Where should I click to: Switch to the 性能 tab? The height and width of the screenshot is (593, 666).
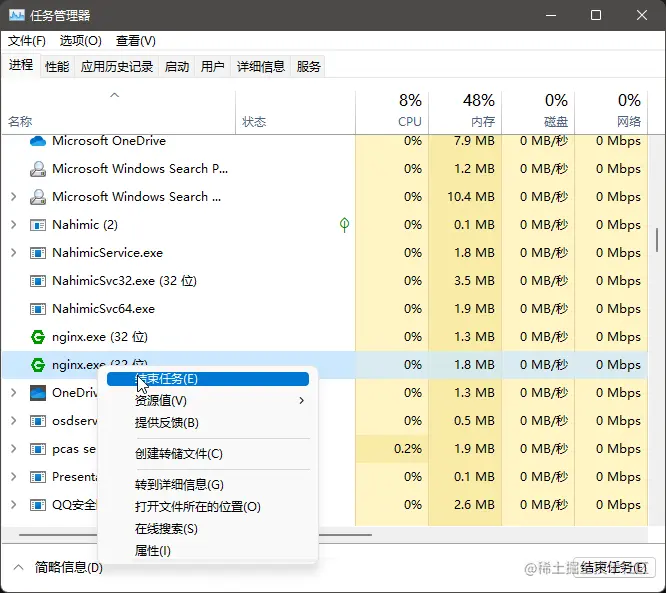(x=57, y=67)
